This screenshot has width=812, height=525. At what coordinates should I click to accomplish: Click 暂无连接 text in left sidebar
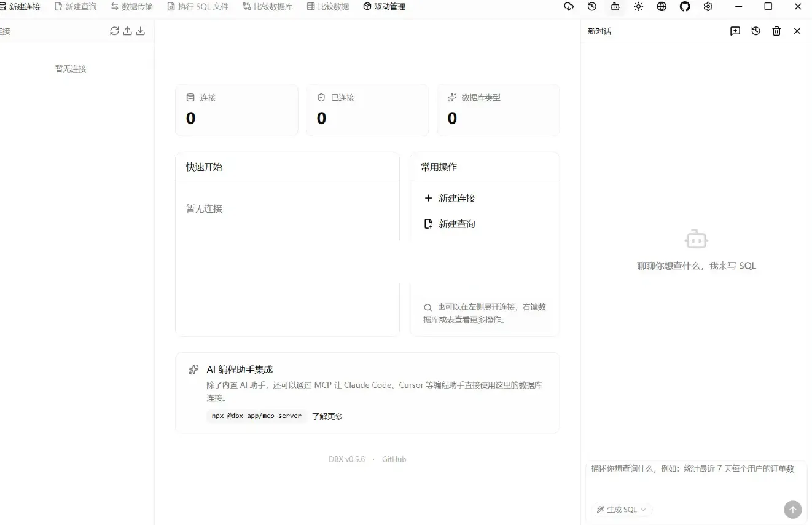(71, 69)
